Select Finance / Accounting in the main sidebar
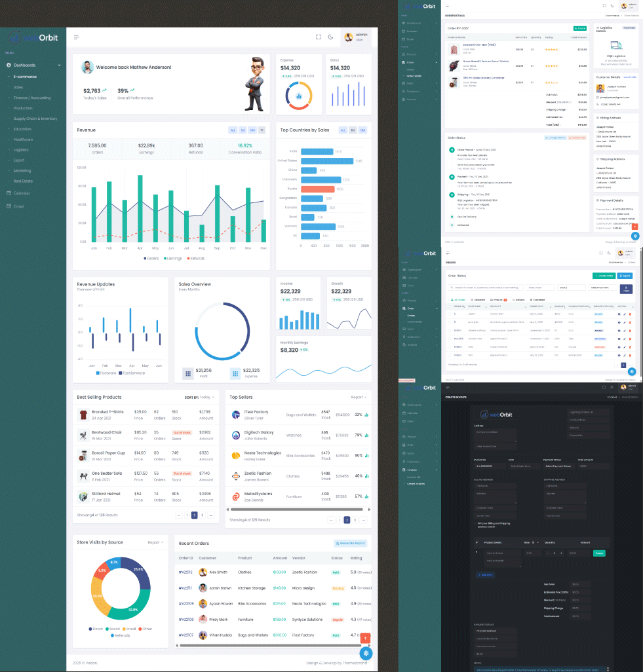This screenshot has height=672, width=643. [x=32, y=98]
